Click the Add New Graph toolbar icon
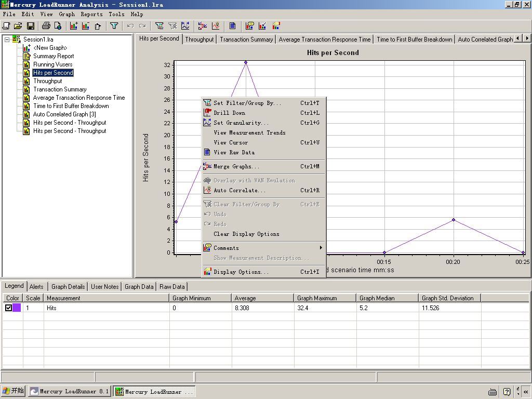Viewport: 532px width, 399px height. (x=74, y=26)
